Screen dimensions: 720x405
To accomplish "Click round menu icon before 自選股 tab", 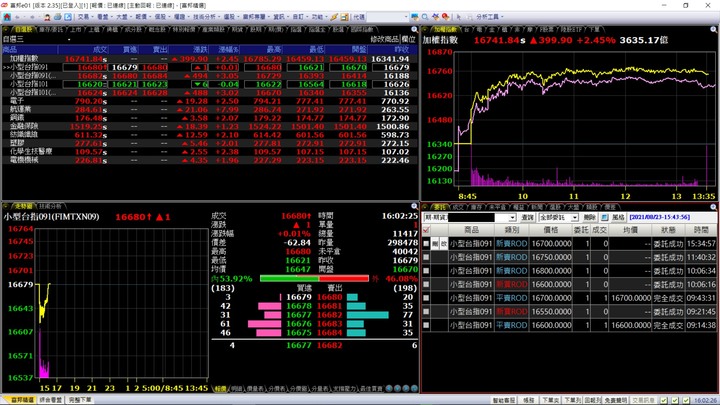I will click(6, 29).
